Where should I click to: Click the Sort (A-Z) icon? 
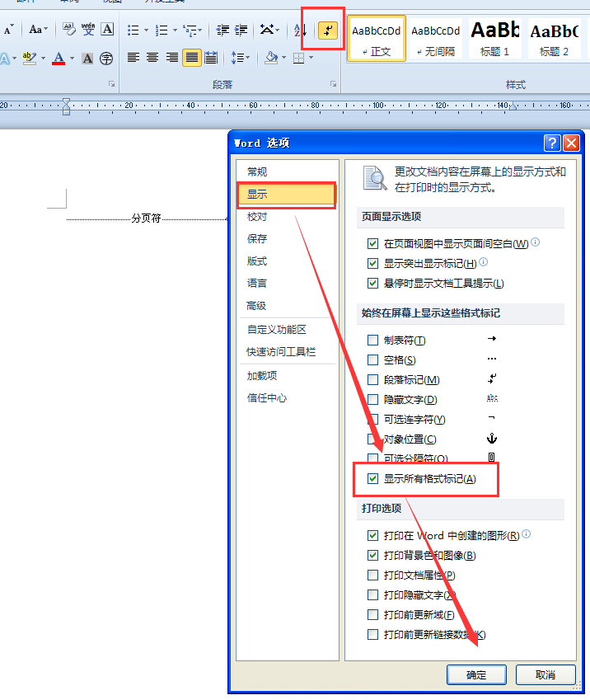click(300, 31)
